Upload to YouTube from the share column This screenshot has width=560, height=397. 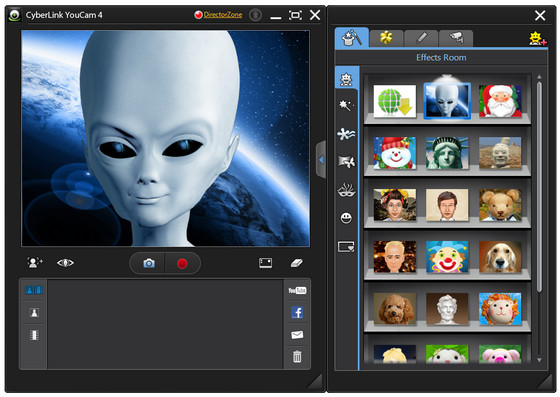(x=297, y=290)
